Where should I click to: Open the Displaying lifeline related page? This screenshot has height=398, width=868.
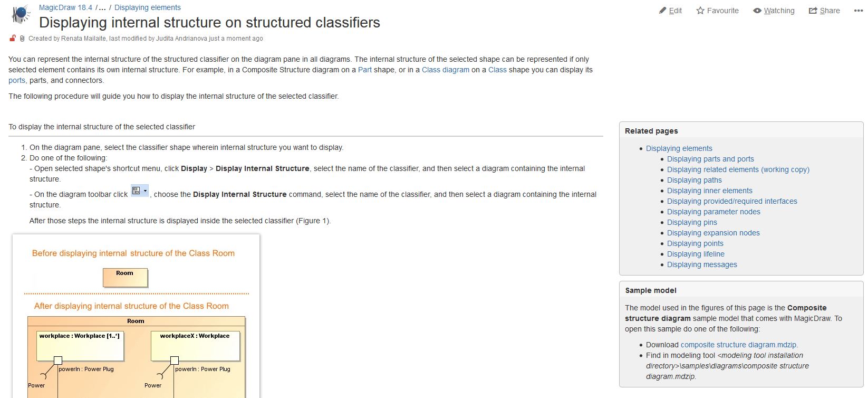696,254
